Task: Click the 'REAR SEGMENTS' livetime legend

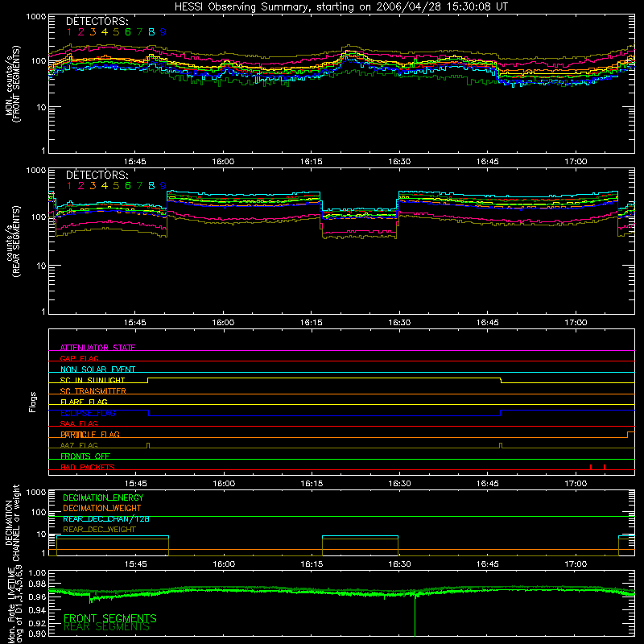Action: [106, 627]
